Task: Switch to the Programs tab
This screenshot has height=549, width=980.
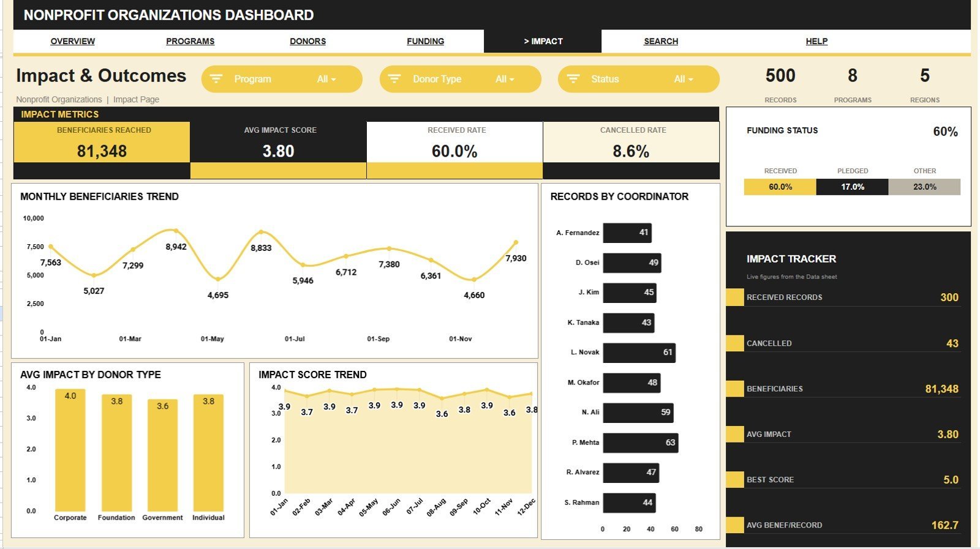Action: pos(190,41)
